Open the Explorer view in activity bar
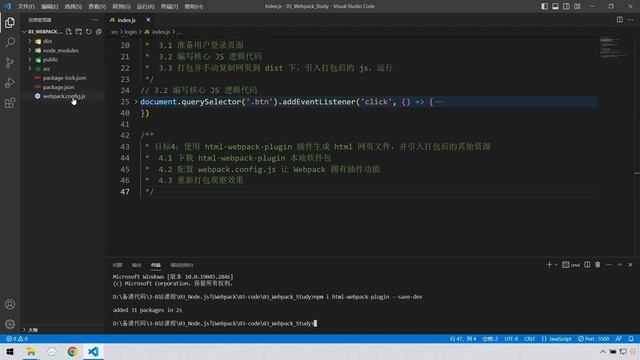The height and width of the screenshot is (360, 640). pyautogui.click(x=10, y=22)
